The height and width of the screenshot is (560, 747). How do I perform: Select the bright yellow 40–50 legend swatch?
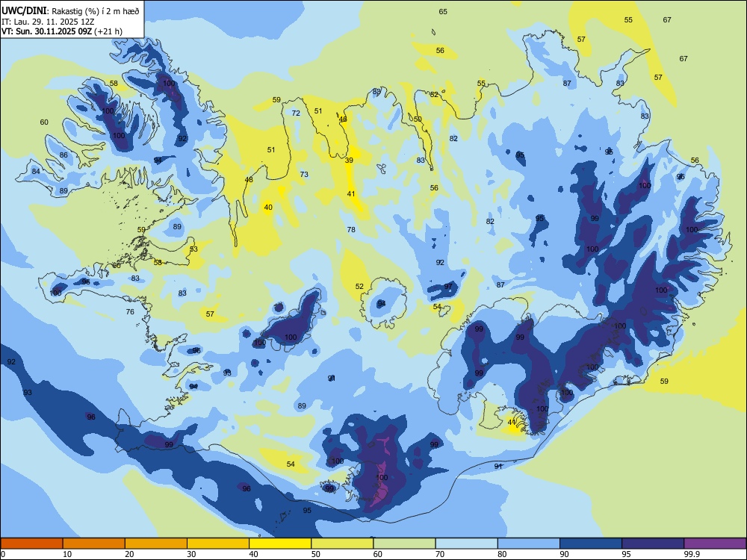280,544
